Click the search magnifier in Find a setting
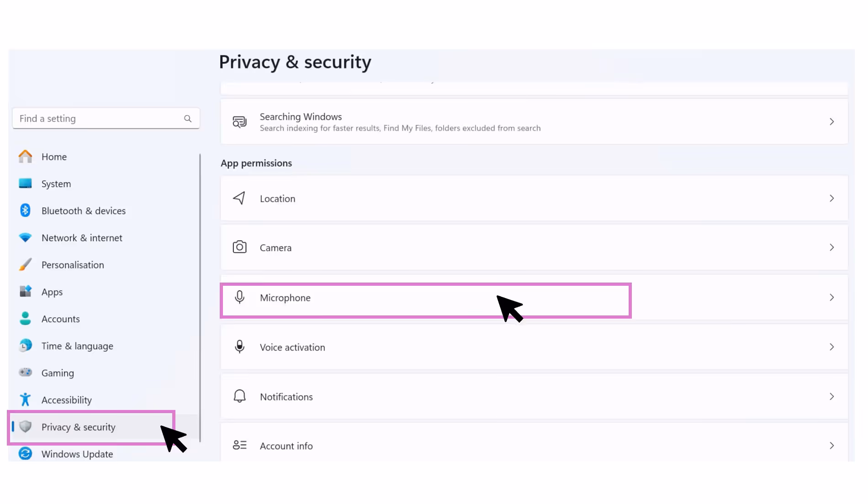This screenshot has height=504, width=868. (188, 118)
